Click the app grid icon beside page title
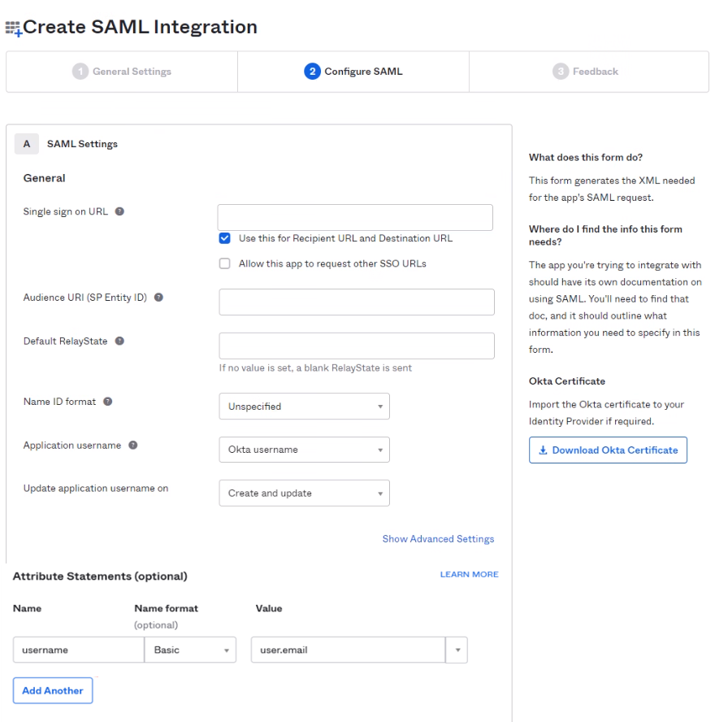Screen dimensions: 728x722 pyautogui.click(x=13, y=28)
